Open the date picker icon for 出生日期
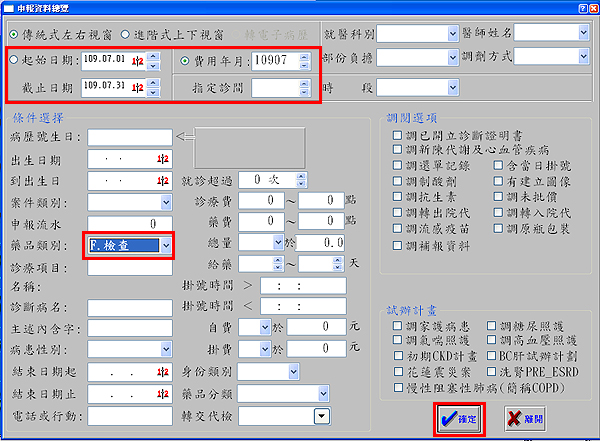Image resolution: width=600 pixels, height=441 pixels. [161, 159]
